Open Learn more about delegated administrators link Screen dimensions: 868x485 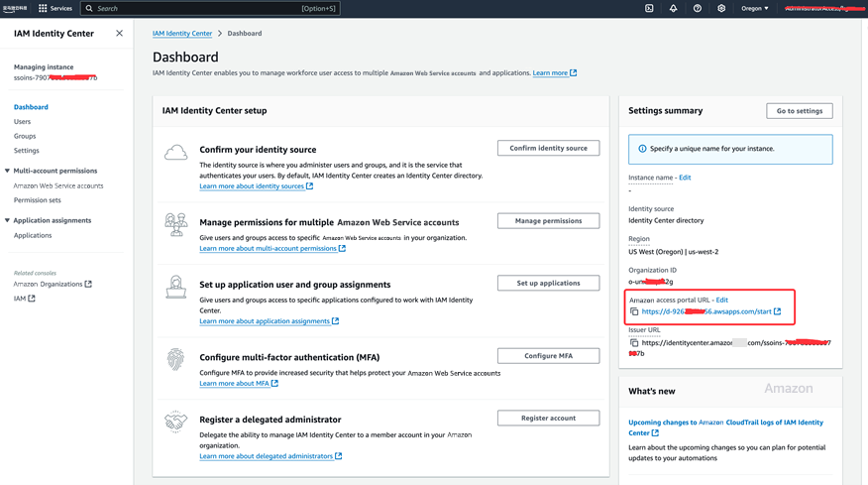click(x=271, y=456)
